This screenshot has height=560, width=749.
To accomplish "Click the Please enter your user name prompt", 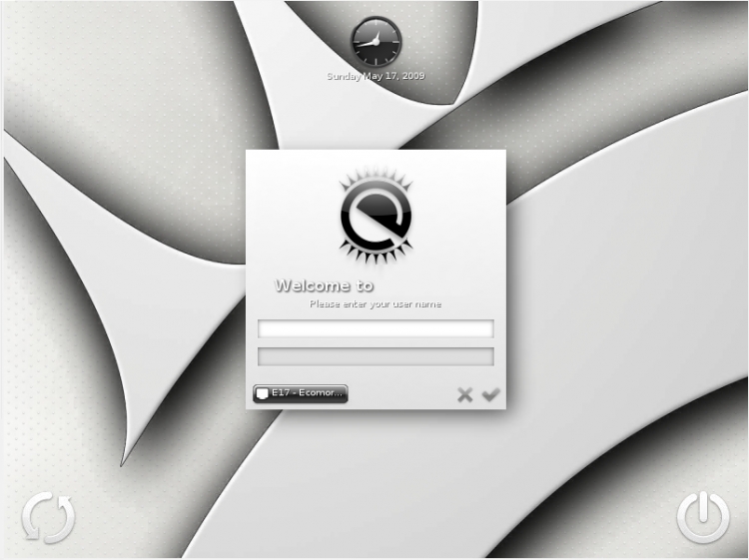I will (375, 304).
